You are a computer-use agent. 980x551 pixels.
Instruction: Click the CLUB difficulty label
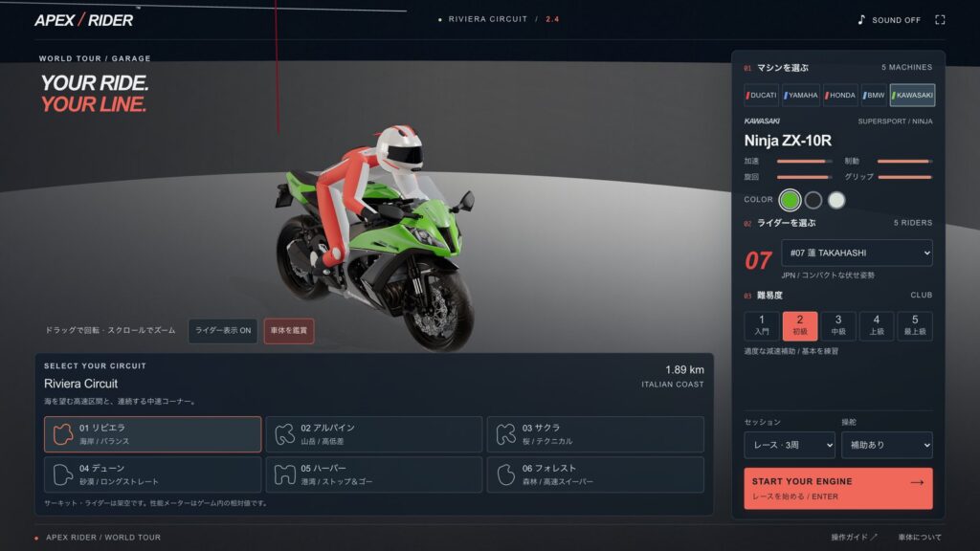(x=922, y=295)
